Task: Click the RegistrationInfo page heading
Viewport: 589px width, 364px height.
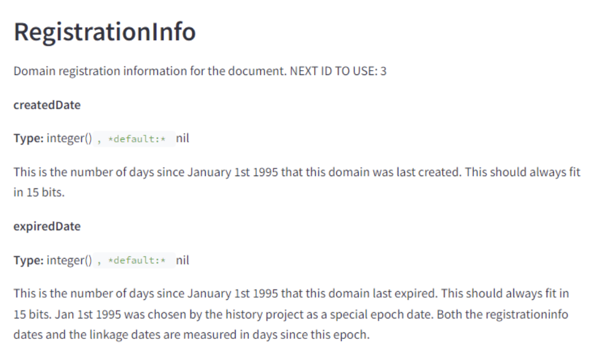Action: [104, 32]
